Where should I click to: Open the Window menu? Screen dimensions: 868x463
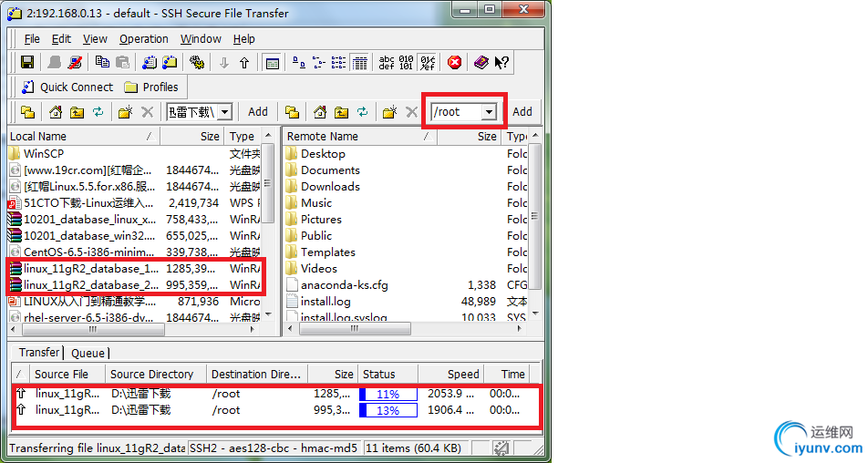201,39
